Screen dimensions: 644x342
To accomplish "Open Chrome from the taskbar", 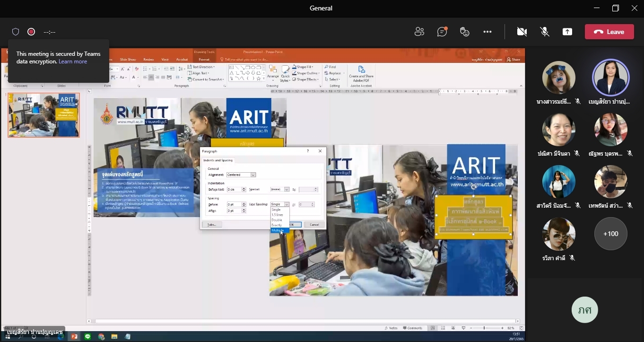I will [x=101, y=337].
